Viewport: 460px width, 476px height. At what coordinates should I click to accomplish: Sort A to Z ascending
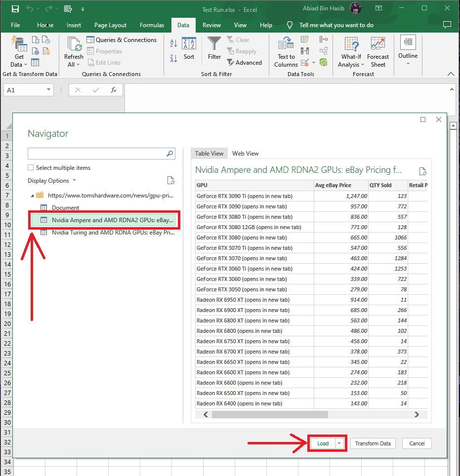(x=173, y=43)
